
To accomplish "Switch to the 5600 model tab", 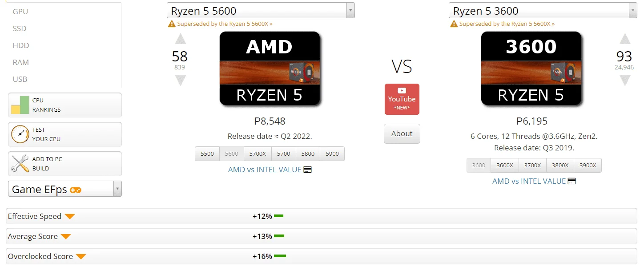I will (x=232, y=154).
